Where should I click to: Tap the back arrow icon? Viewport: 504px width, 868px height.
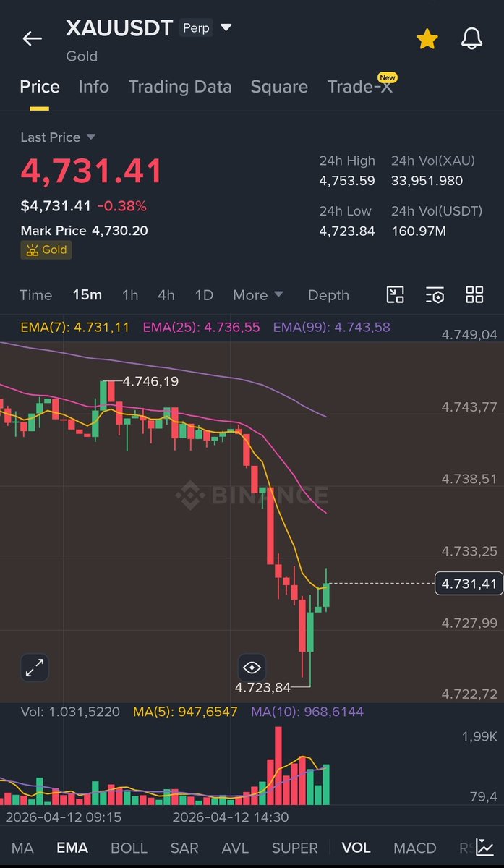(x=33, y=39)
